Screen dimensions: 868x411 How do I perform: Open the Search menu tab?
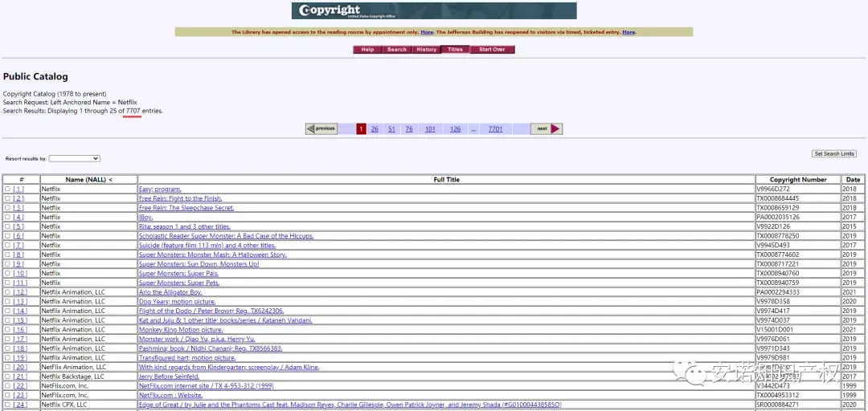396,50
